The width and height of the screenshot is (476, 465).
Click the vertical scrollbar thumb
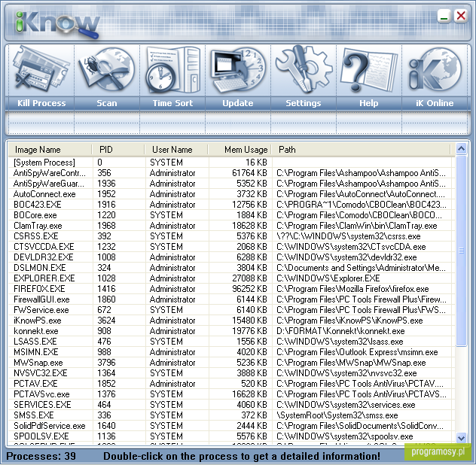[x=461, y=251]
